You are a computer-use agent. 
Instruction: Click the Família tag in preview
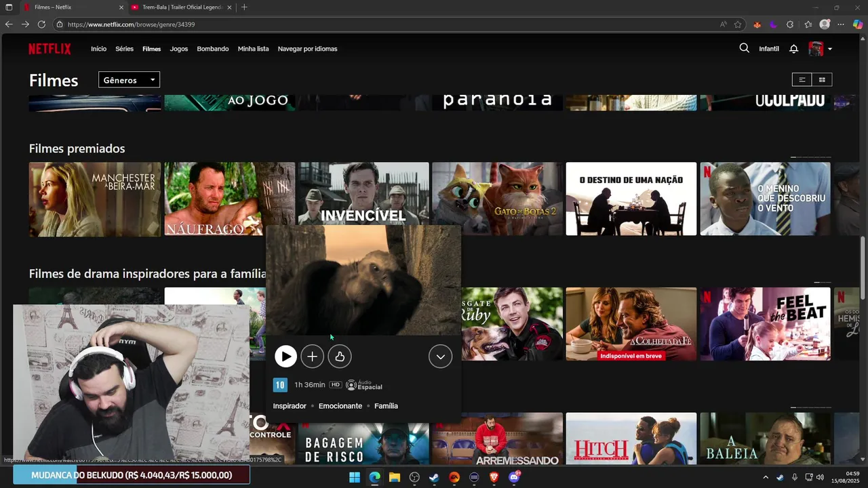(386, 406)
